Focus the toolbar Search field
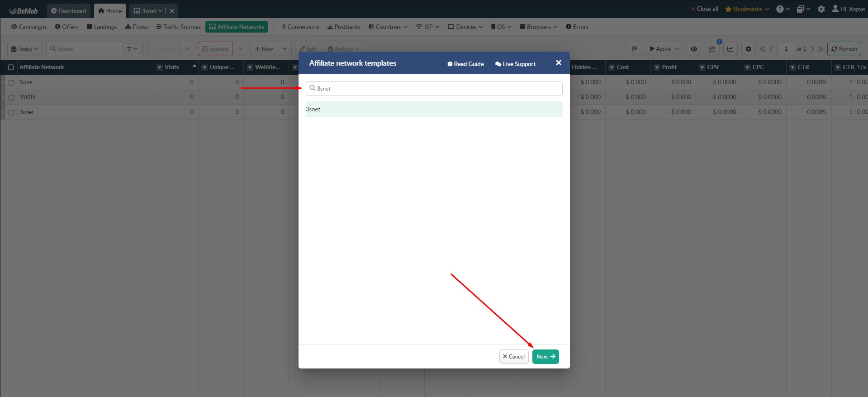 (86, 49)
